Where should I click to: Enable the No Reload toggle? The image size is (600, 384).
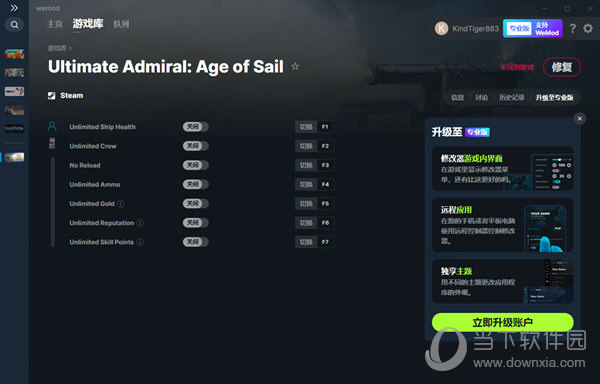(196, 165)
